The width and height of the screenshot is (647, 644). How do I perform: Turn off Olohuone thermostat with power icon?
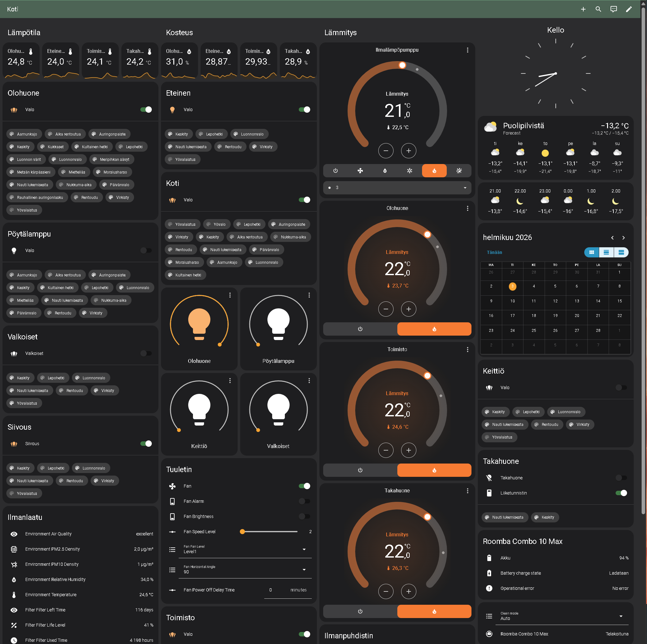click(360, 329)
